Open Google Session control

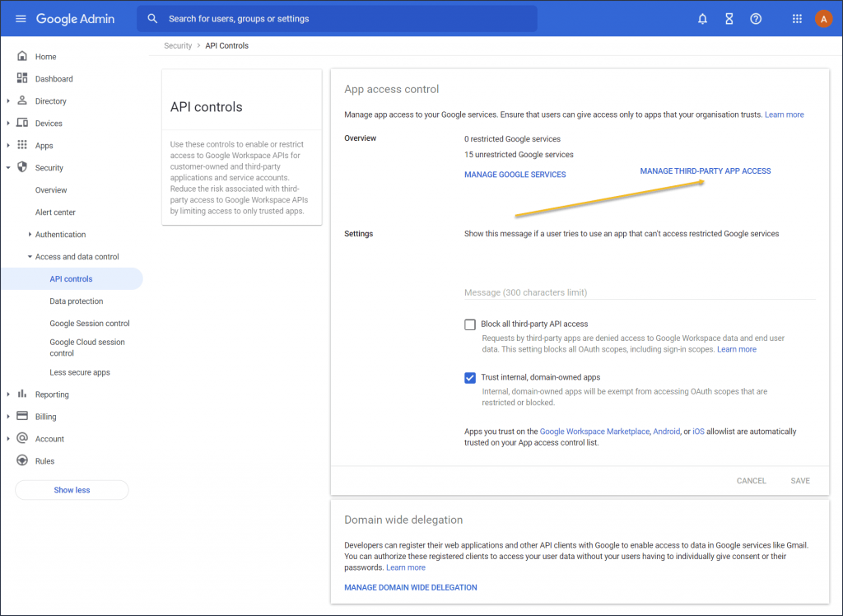tap(90, 324)
